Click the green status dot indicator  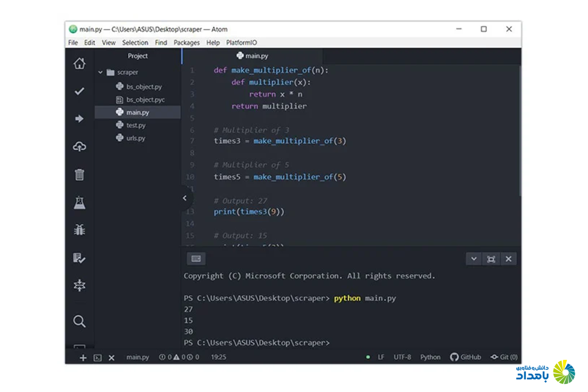pos(368,357)
